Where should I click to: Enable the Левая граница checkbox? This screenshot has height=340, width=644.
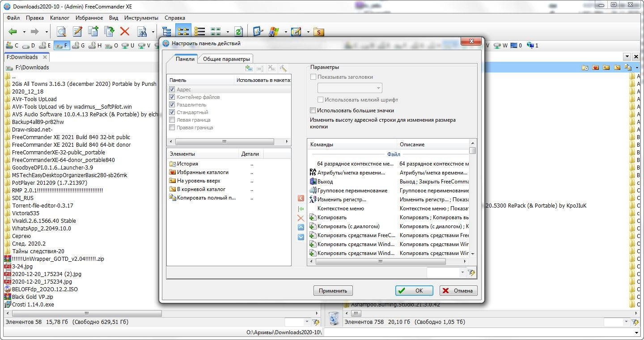pyautogui.click(x=172, y=120)
